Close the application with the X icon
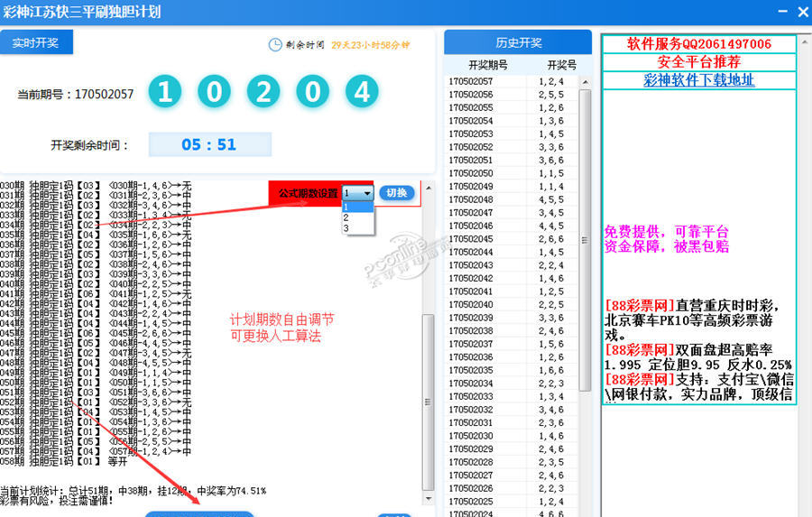Screen dimensions: 812x517 click(799, 11)
